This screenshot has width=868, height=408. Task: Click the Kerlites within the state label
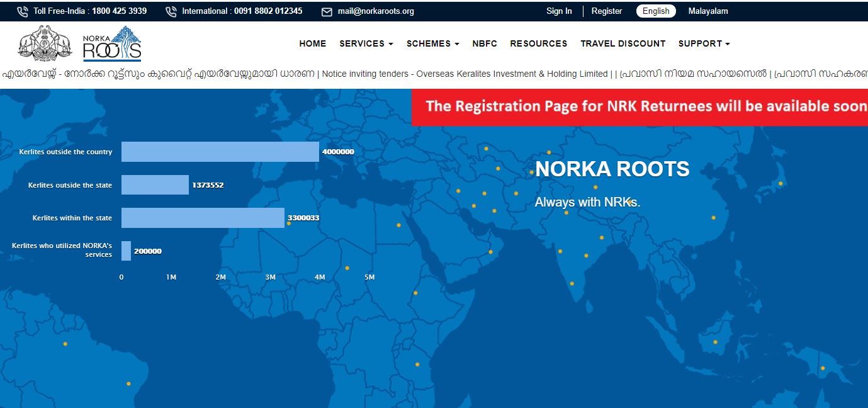(72, 218)
